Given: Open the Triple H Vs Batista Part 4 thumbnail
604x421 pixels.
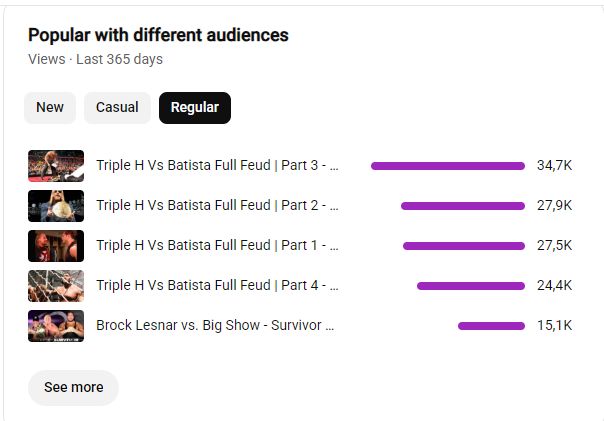Looking at the screenshot, I should pos(56,286).
